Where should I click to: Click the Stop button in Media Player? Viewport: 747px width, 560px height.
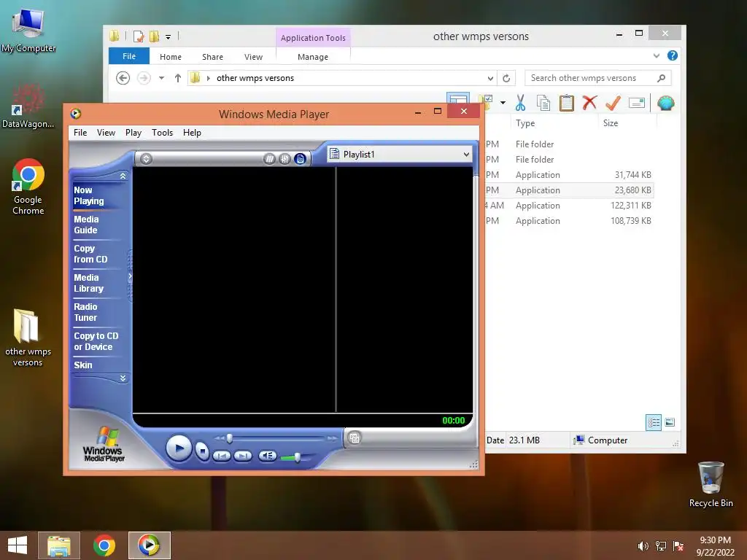203,450
